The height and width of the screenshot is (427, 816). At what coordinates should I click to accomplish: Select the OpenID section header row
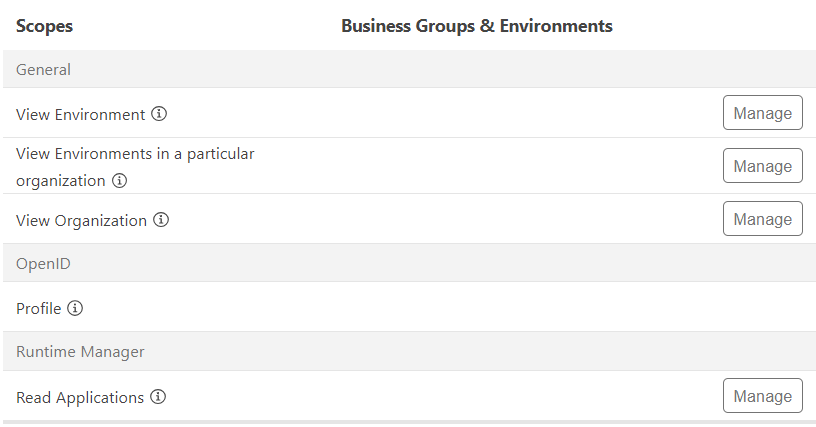410,263
